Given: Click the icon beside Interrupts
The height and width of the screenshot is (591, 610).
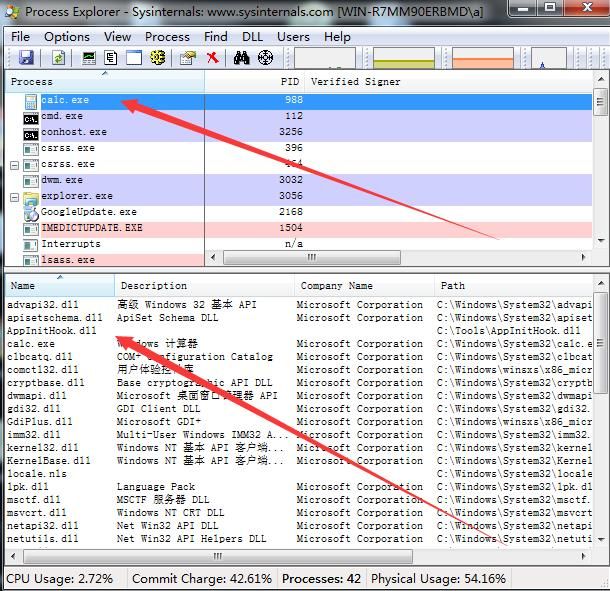Looking at the screenshot, I should 31,245.
